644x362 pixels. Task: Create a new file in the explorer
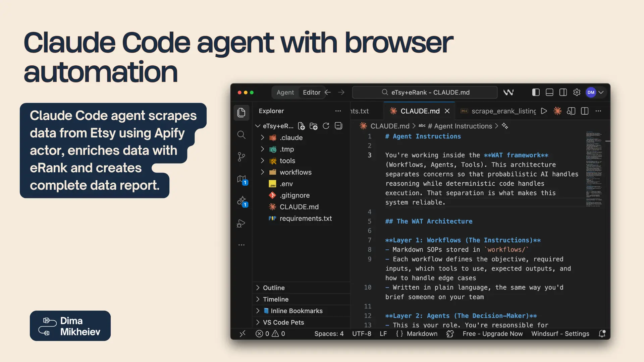302,126
